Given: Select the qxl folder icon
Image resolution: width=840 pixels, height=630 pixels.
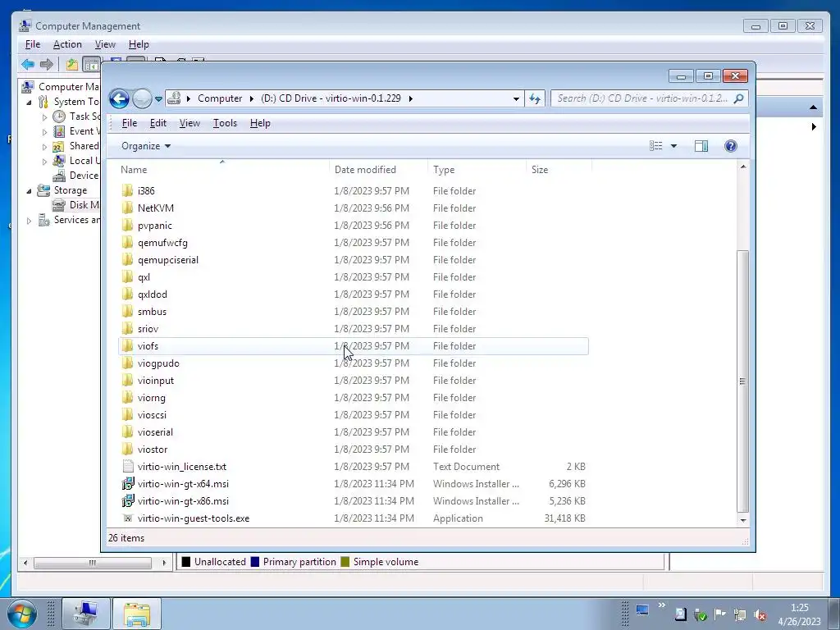Looking at the screenshot, I should pos(127,277).
